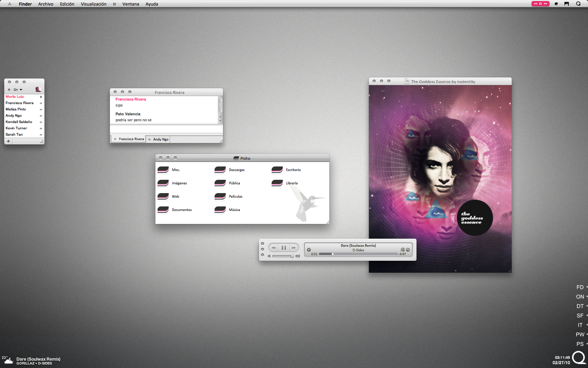Click the chat scrollbar down arrow
The image size is (588, 368).
[x=220, y=121]
